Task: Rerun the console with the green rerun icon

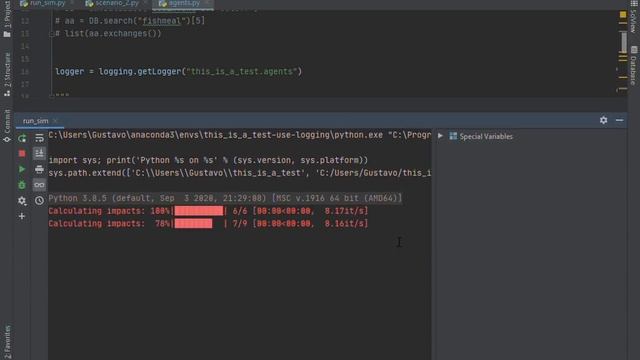Action: (22, 138)
